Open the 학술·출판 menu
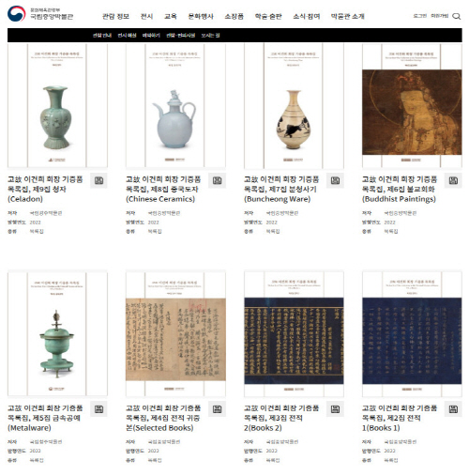This screenshot has width=469, height=476. [268, 16]
